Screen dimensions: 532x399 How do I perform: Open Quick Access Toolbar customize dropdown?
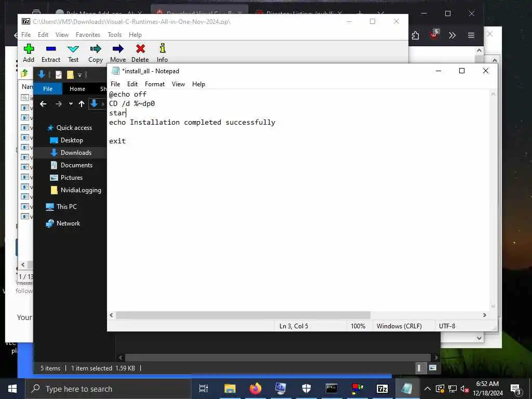click(79, 75)
